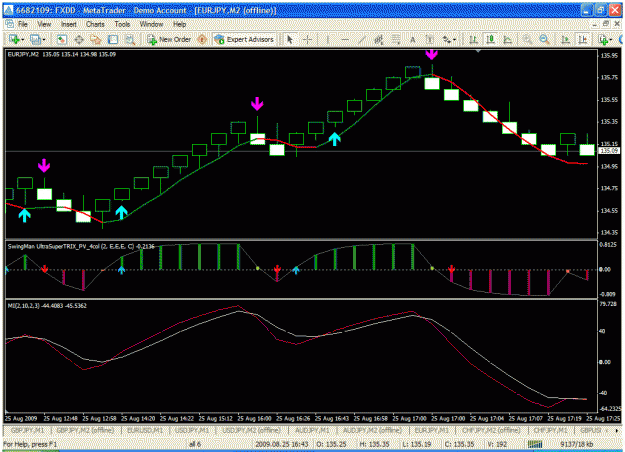This screenshot has width=625, height=452.
Task: Zoom in on the chart
Action: click(x=527, y=39)
